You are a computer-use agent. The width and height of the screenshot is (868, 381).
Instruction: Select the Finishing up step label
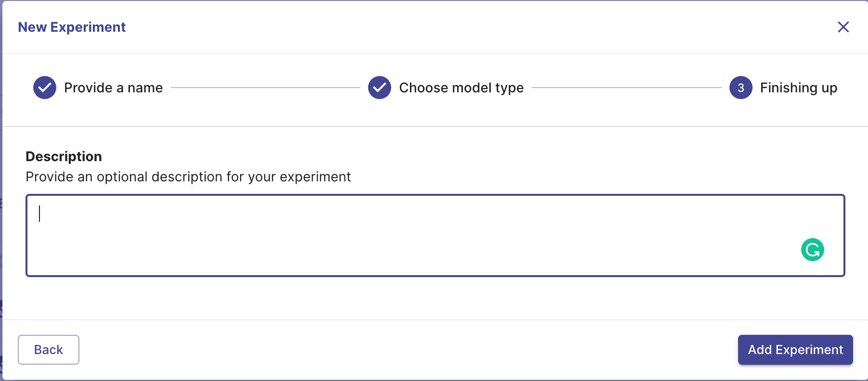click(798, 88)
